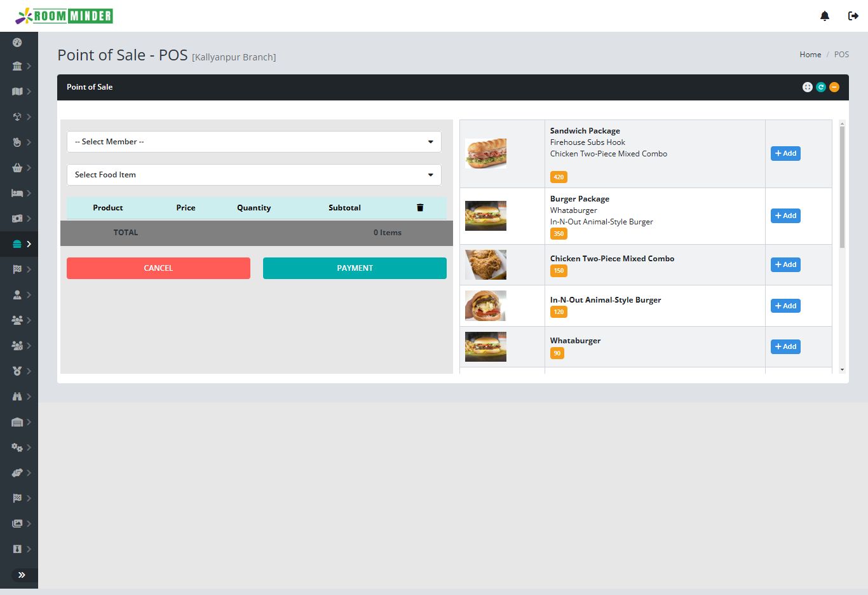868x595 pixels.
Task: Click the 90 price badge
Action: 557,353
